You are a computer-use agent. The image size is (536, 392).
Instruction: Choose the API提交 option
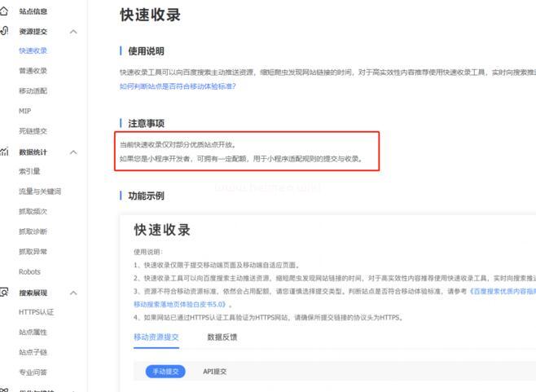pyautogui.click(x=215, y=372)
